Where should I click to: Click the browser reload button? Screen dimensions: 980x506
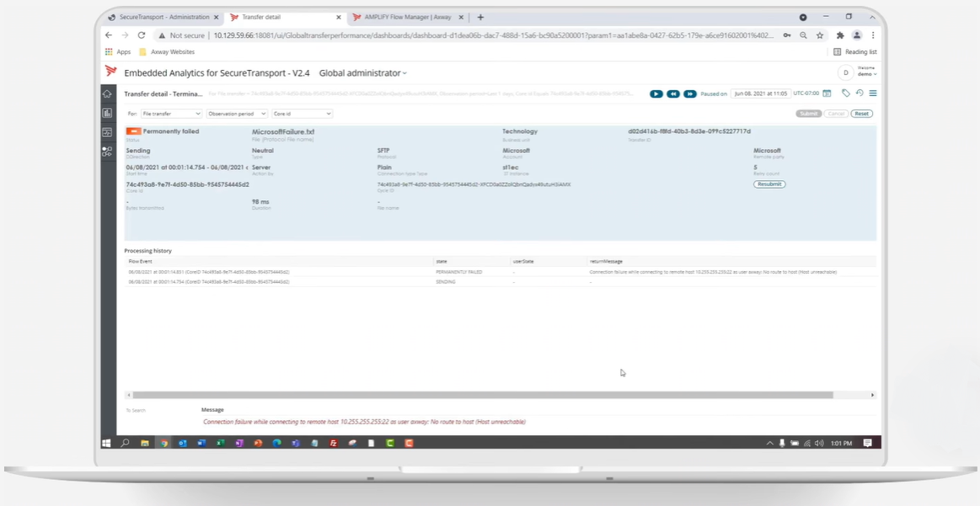point(142,35)
